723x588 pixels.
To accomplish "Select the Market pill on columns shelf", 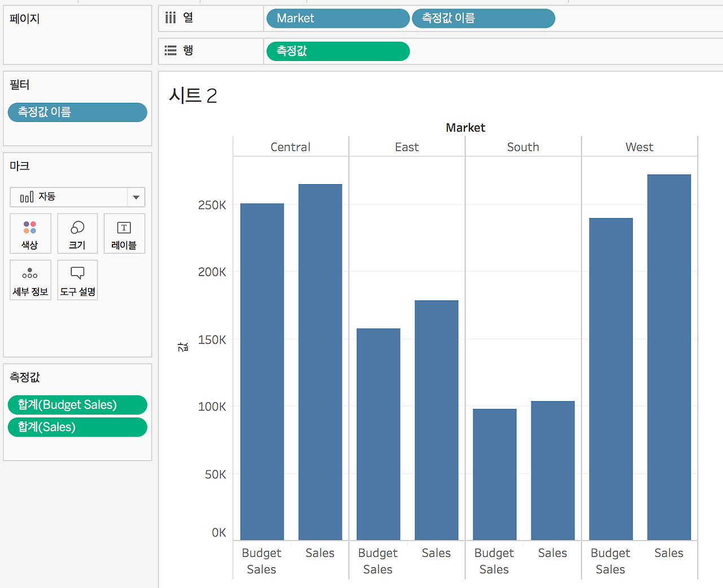I will pos(338,18).
